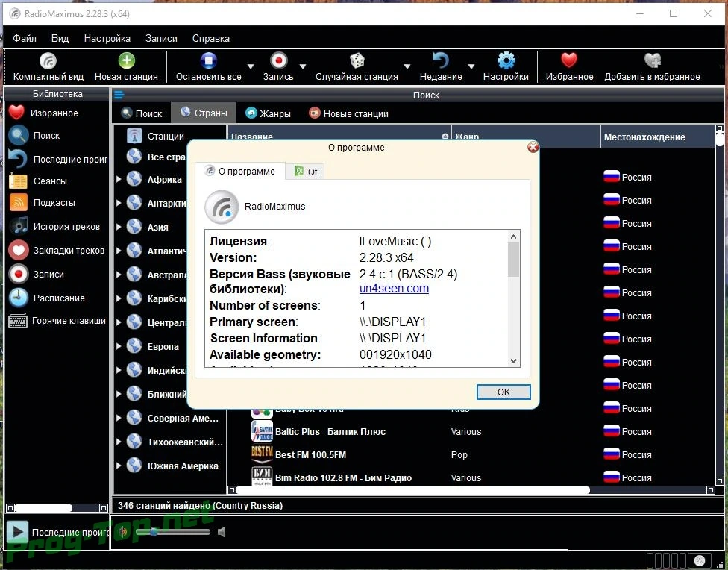Screen dimensions: 728x570
Task: Sort stations by Местонахождение column header
Action: [657, 137]
